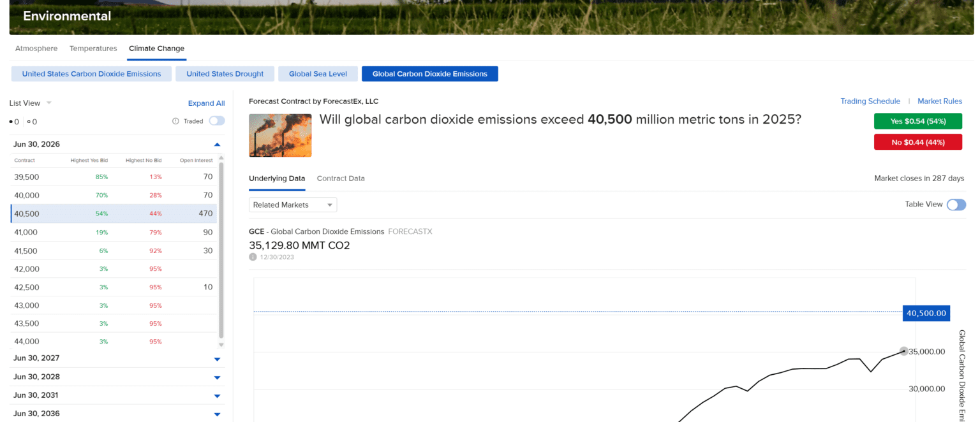This screenshot has height=422, width=980.
Task: Toggle the Traded switch
Action: click(x=216, y=121)
